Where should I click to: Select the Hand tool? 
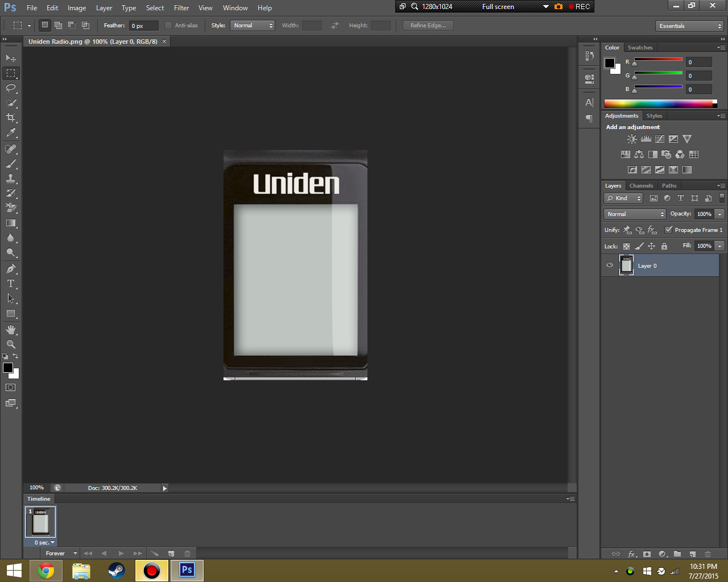(11, 330)
